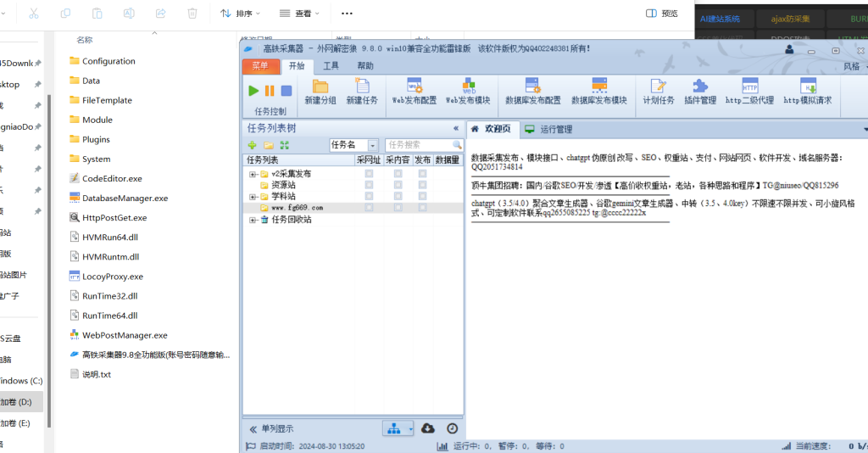Image resolution: width=868 pixels, height=453 pixels.
Task: Switch to the 工具 ribbon tab
Action: click(331, 66)
